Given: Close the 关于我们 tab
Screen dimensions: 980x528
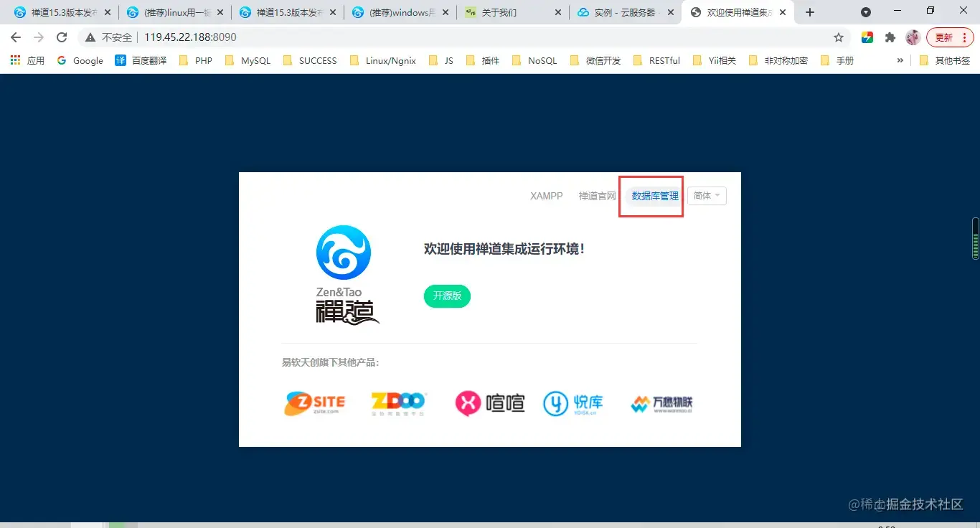Looking at the screenshot, I should [x=557, y=12].
